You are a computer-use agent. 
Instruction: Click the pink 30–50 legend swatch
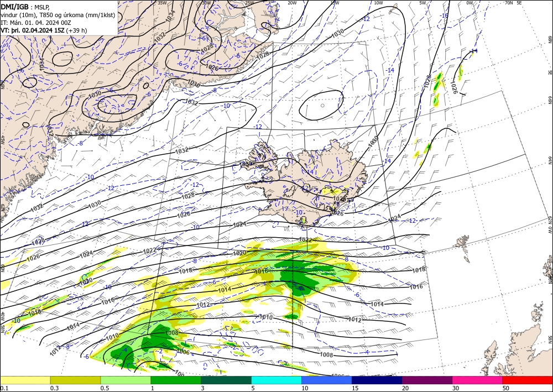click(478, 380)
